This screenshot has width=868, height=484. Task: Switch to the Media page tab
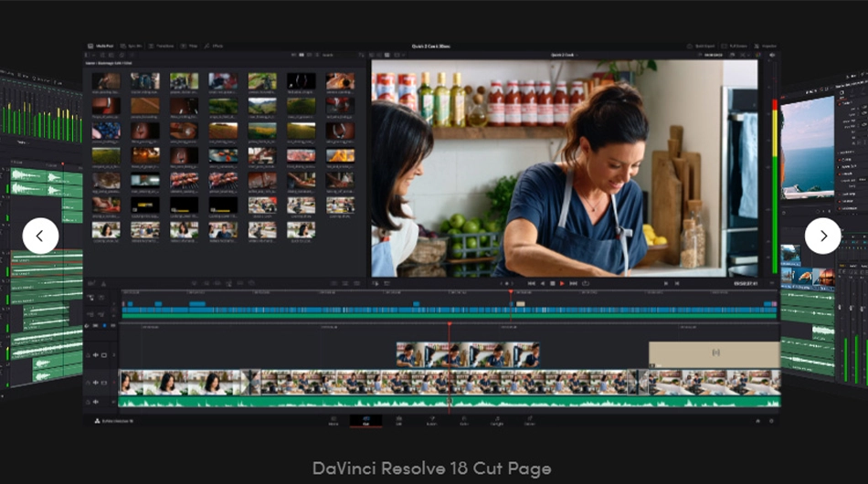click(333, 421)
